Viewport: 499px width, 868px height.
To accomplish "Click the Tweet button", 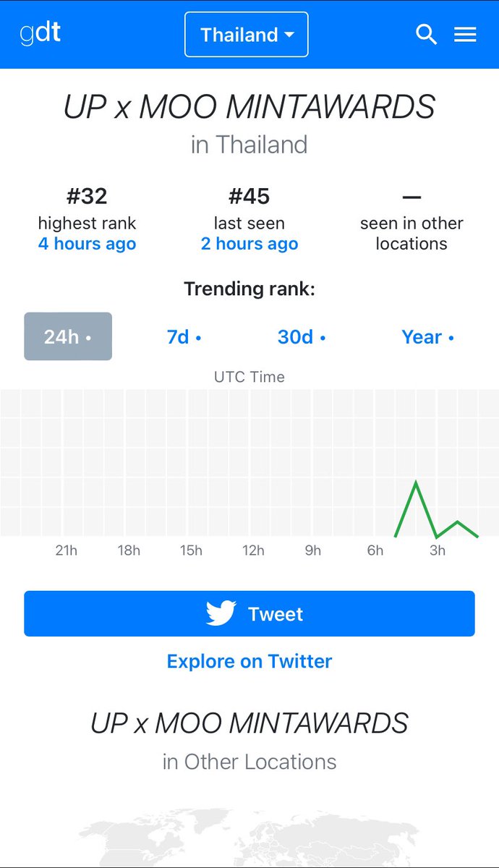I will [249, 614].
